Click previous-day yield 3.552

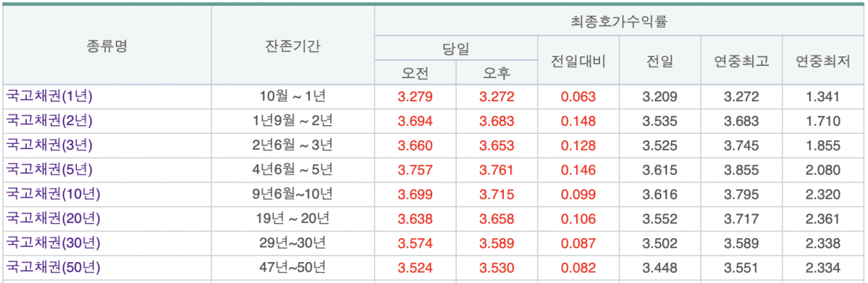660,219
